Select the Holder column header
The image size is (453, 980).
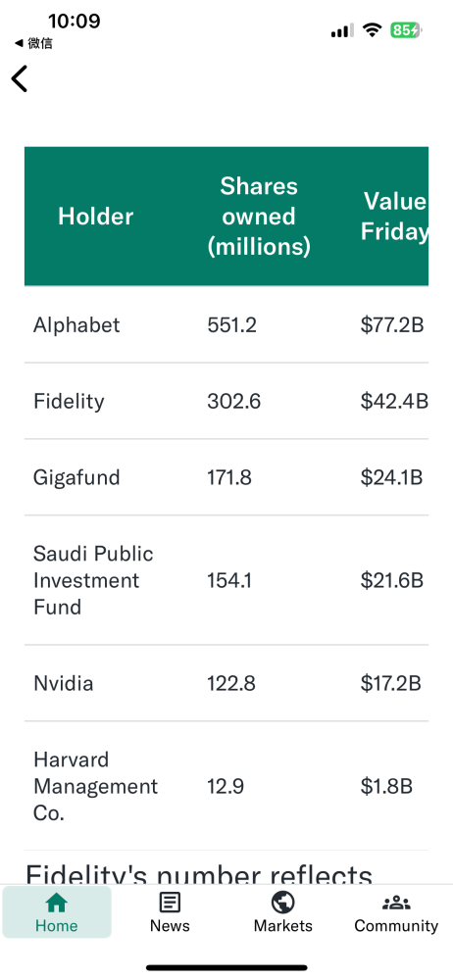pyautogui.click(x=96, y=217)
